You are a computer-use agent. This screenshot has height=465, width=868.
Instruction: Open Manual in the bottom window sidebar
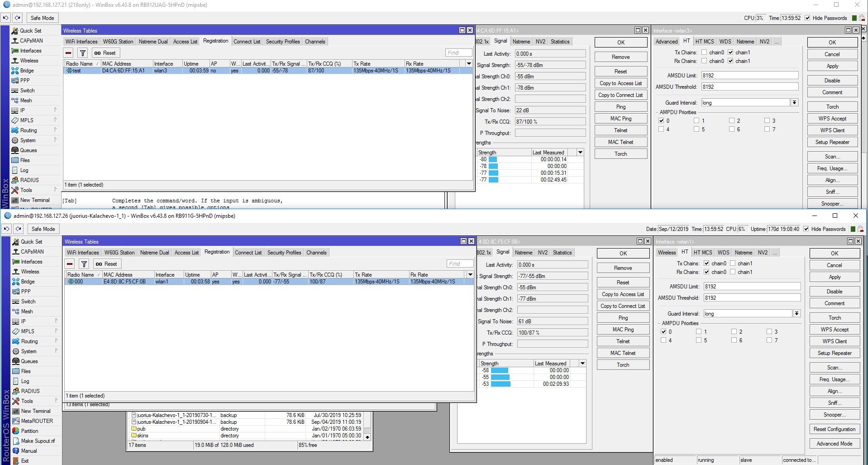29,451
